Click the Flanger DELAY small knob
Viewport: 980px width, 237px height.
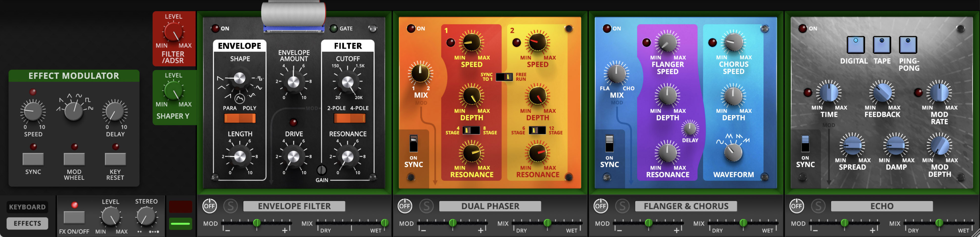[690, 129]
